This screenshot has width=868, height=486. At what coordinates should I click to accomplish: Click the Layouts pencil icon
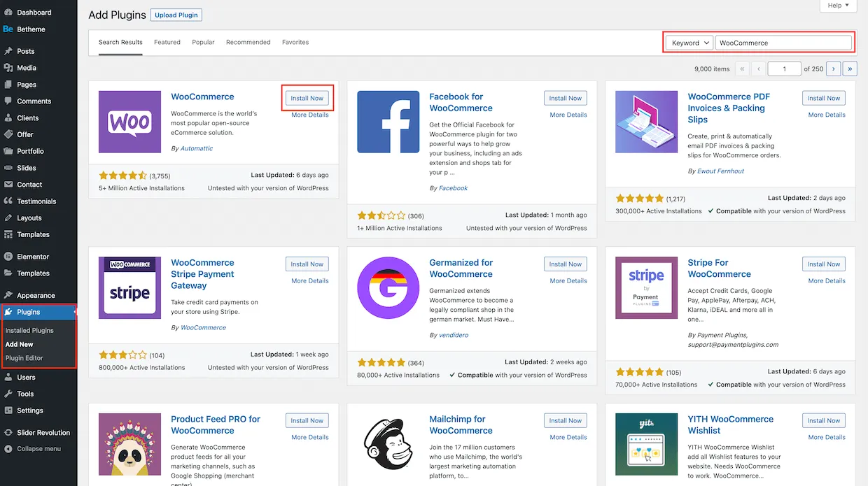[x=8, y=218]
